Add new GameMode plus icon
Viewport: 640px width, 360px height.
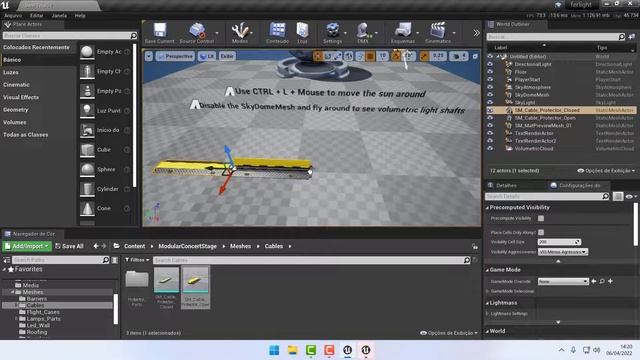(x=610, y=281)
